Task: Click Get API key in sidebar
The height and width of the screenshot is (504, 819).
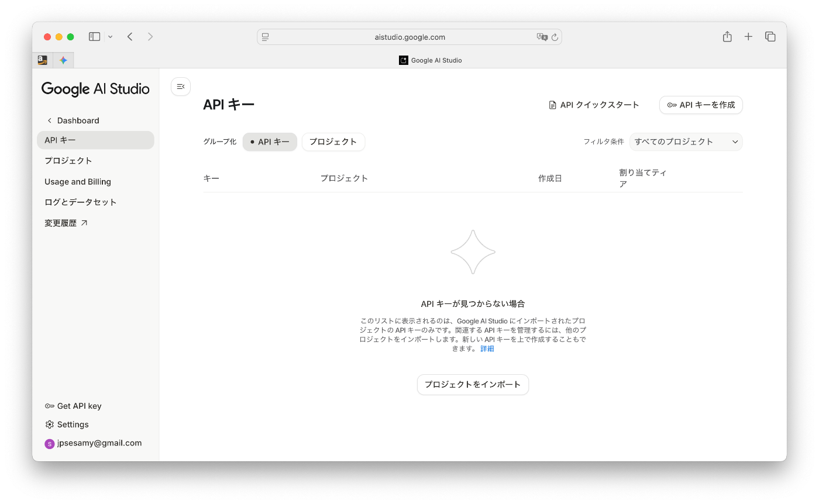Action: pyautogui.click(x=73, y=406)
